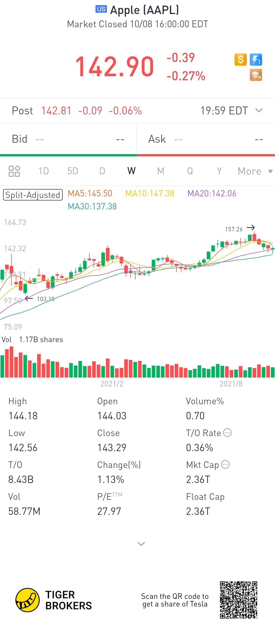Select the Y yearly chart tab

[x=219, y=171]
